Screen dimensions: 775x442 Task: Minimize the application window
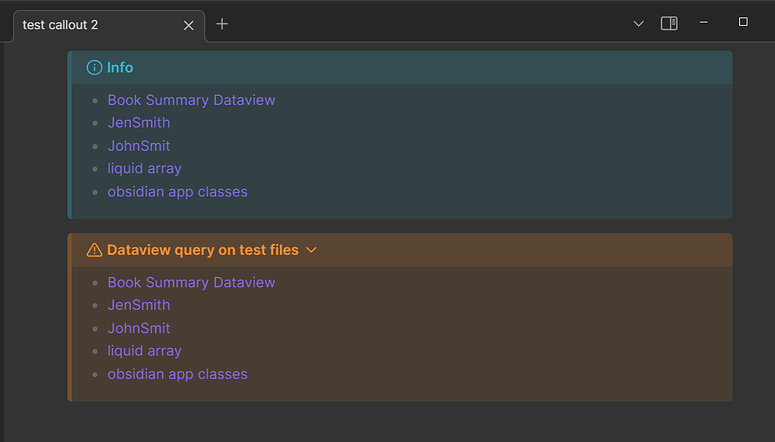(704, 22)
